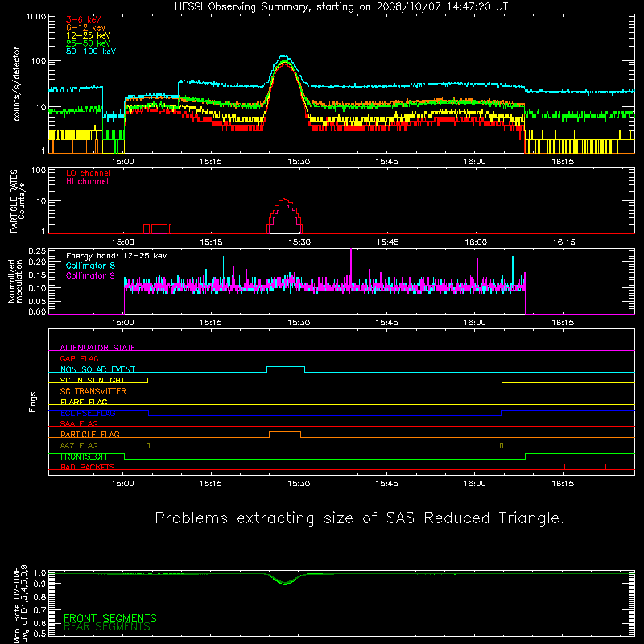Click the SAS Reduced Triangle problem message

359,518
